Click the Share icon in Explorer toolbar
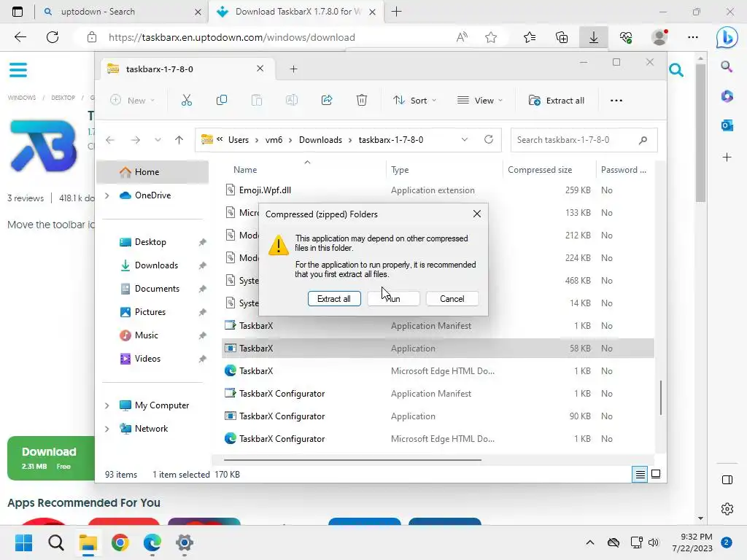 327,101
